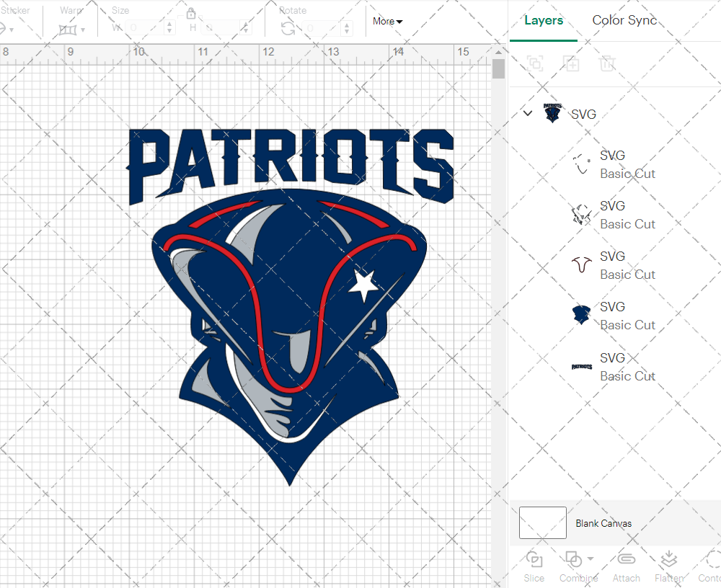Click the Duplicate layer icon
The height and width of the screenshot is (588, 721).
(x=571, y=63)
